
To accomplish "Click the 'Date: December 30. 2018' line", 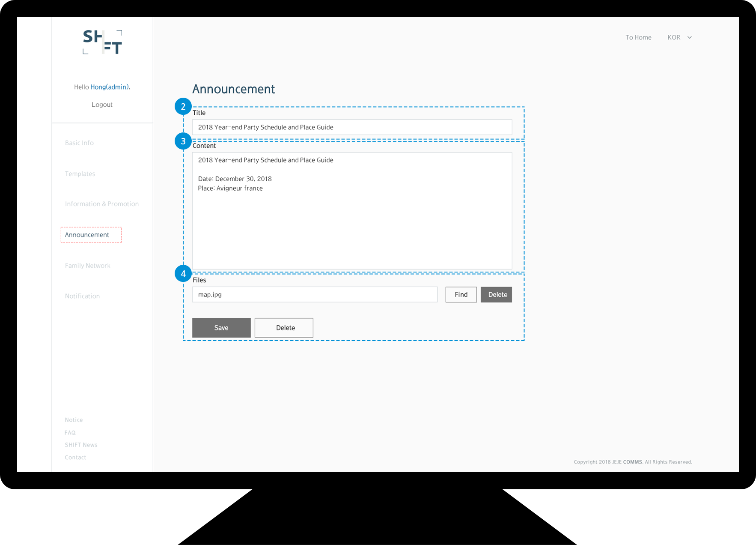I will 235,179.
